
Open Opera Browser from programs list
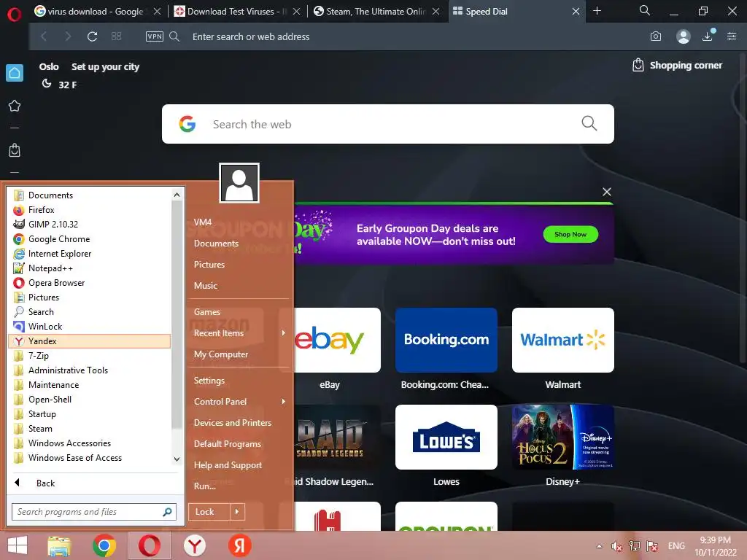[x=90, y=283]
